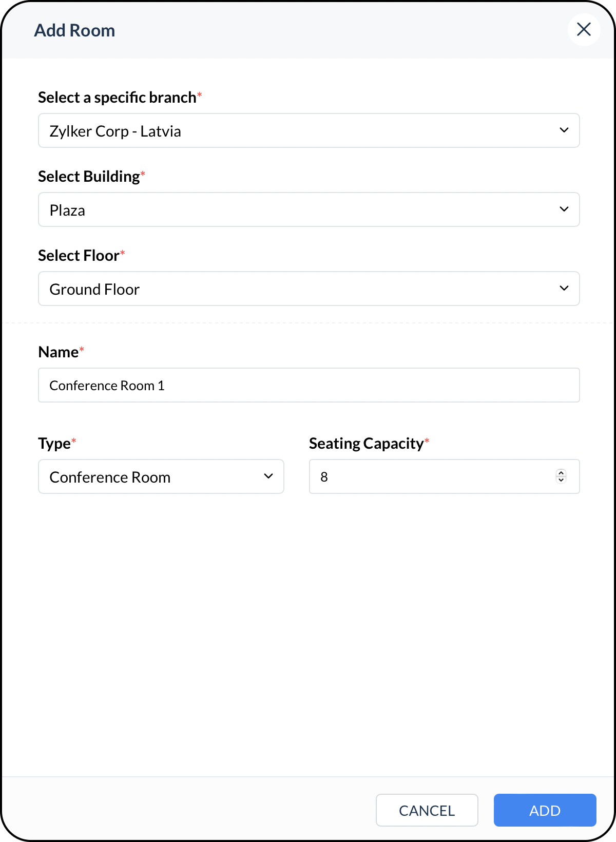Click the CANCEL button
This screenshot has width=616, height=842.
pos(427,810)
